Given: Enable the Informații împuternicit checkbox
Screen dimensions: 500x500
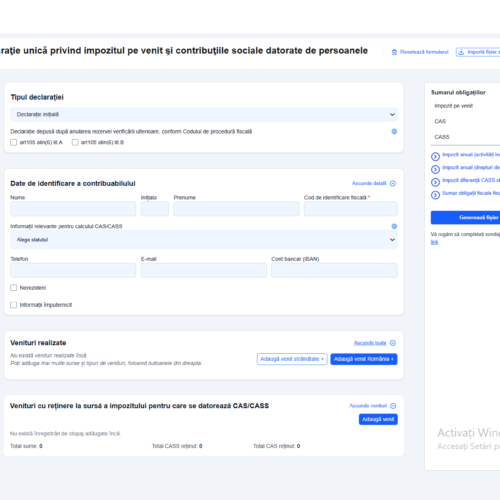Looking at the screenshot, I should pyautogui.click(x=14, y=305).
